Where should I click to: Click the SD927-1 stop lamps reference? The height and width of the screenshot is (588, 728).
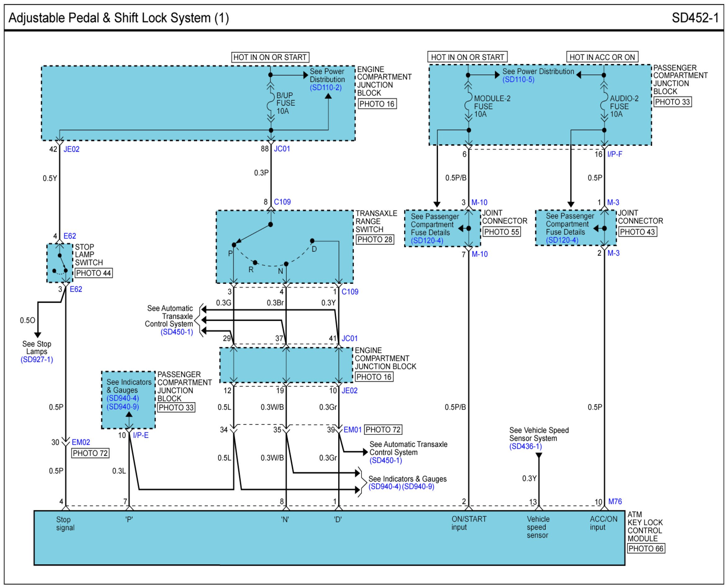point(37,360)
